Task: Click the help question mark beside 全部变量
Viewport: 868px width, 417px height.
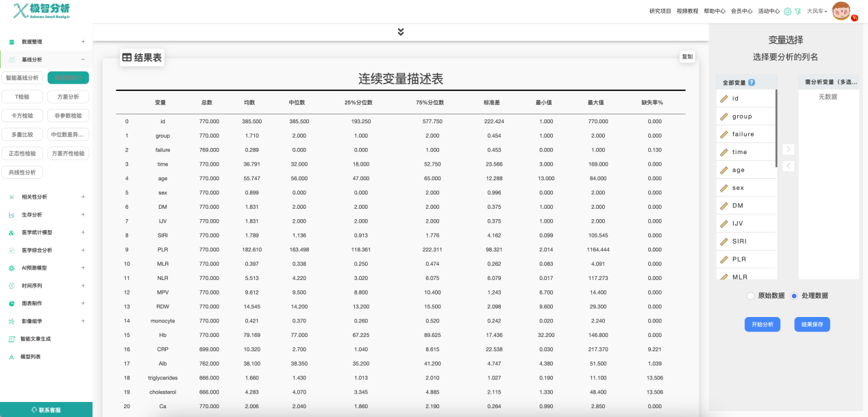Action: (752, 83)
